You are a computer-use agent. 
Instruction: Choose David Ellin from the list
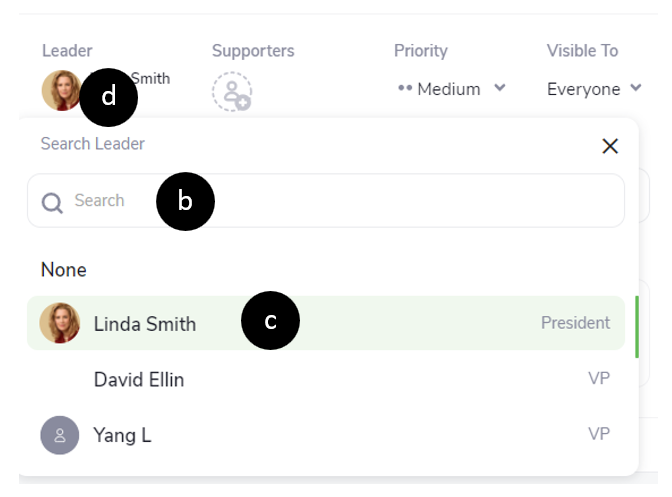click(x=326, y=379)
